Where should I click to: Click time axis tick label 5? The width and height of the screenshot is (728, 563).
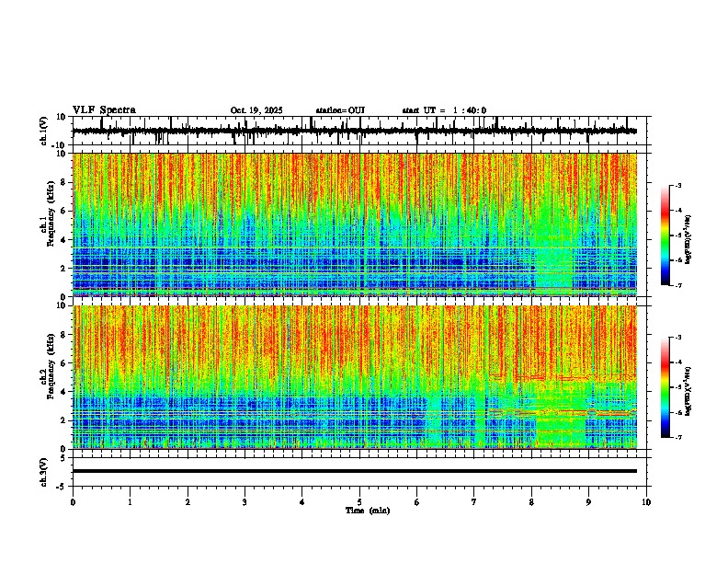(x=359, y=502)
